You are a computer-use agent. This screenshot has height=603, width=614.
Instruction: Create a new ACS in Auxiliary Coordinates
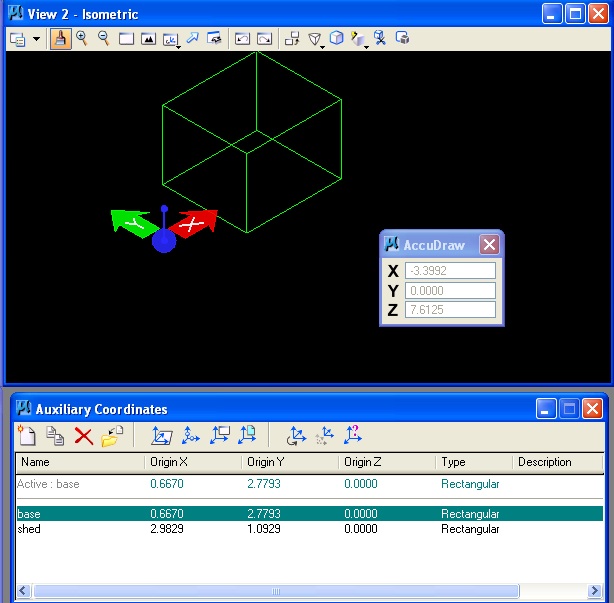coord(27,435)
